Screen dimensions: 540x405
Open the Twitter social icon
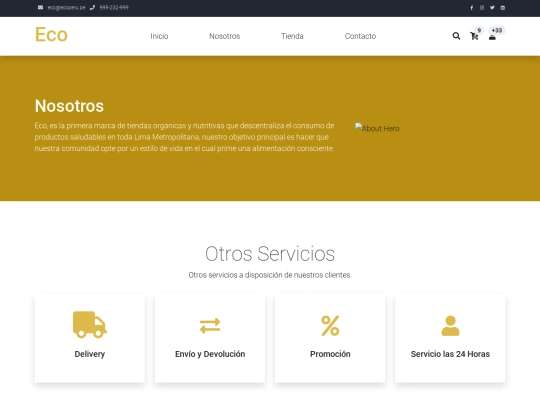[x=492, y=8]
